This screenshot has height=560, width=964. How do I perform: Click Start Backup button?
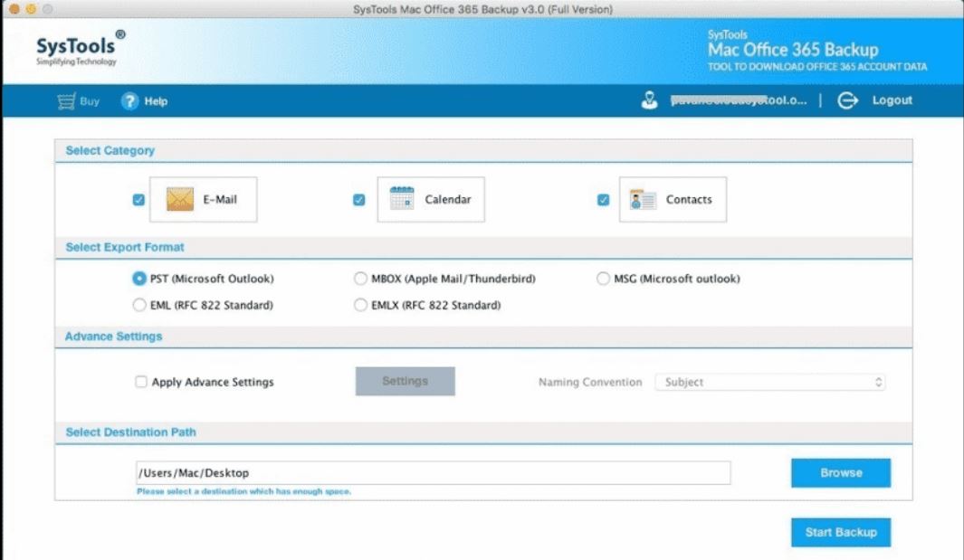[x=840, y=532]
